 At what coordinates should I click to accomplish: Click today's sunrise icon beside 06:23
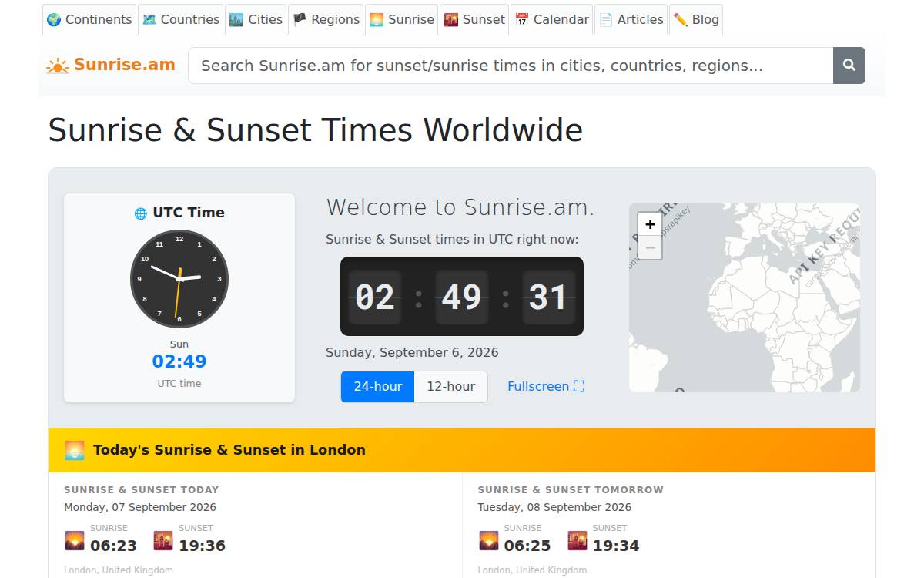click(75, 540)
